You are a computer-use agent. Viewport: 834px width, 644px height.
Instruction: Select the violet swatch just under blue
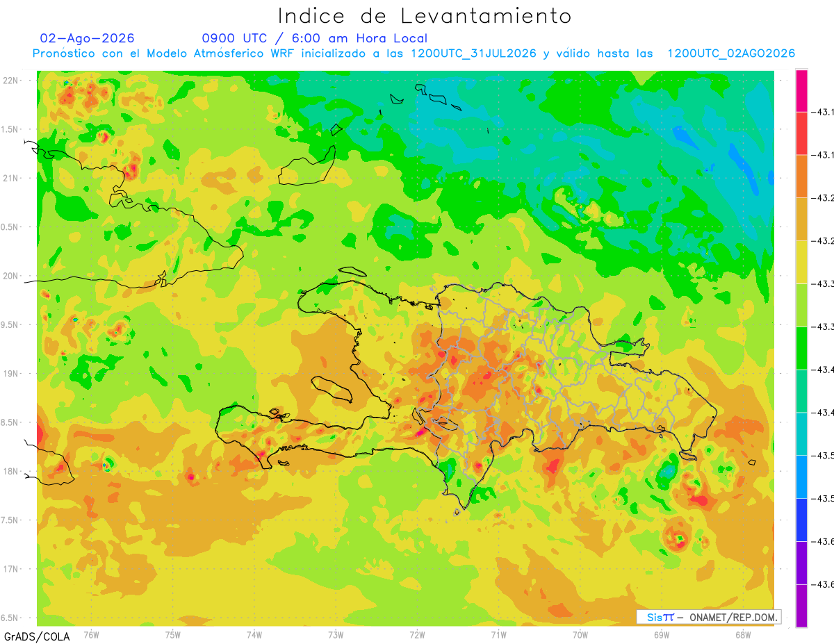pos(801,563)
